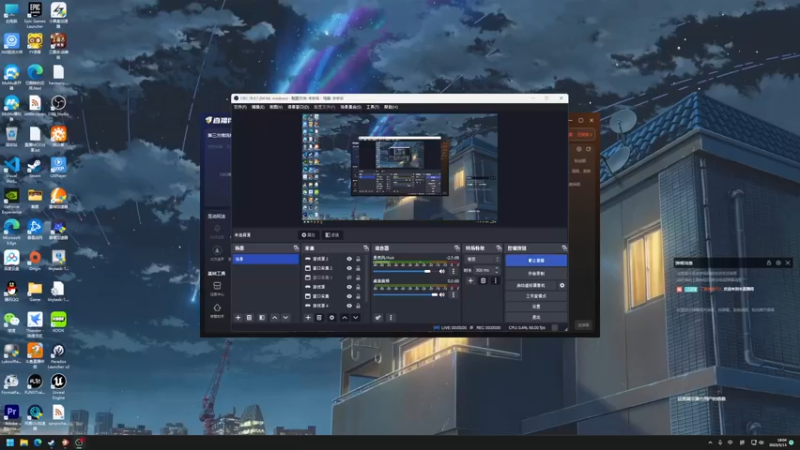Open 编辑(E) menu in OBS
Image resolution: width=800 pixels, height=450 pixels.
pos(258,107)
